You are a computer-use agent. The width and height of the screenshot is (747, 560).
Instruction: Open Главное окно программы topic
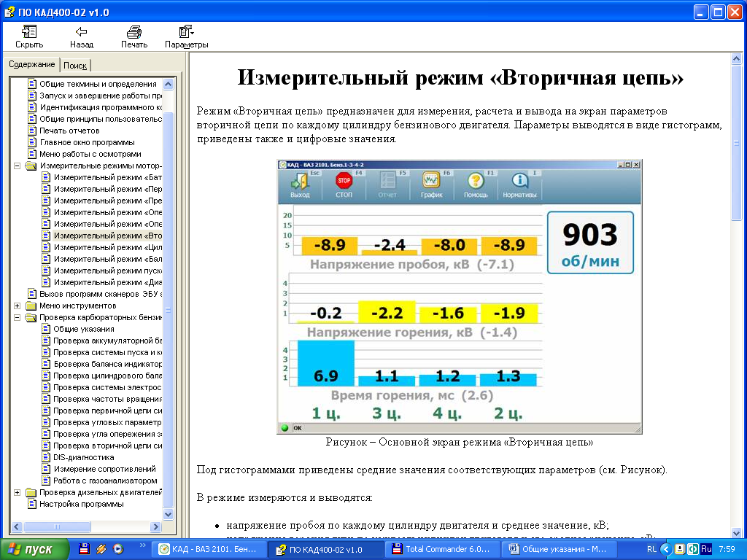88,142
